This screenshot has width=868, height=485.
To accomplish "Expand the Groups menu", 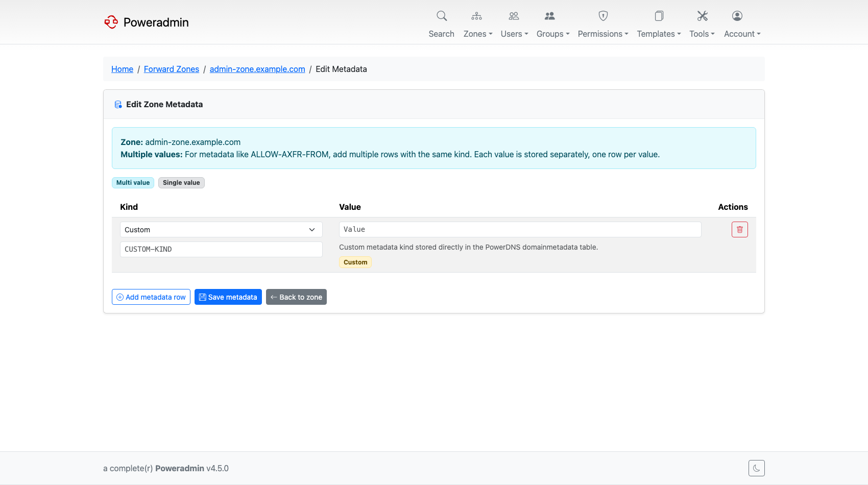I will 553,34.
